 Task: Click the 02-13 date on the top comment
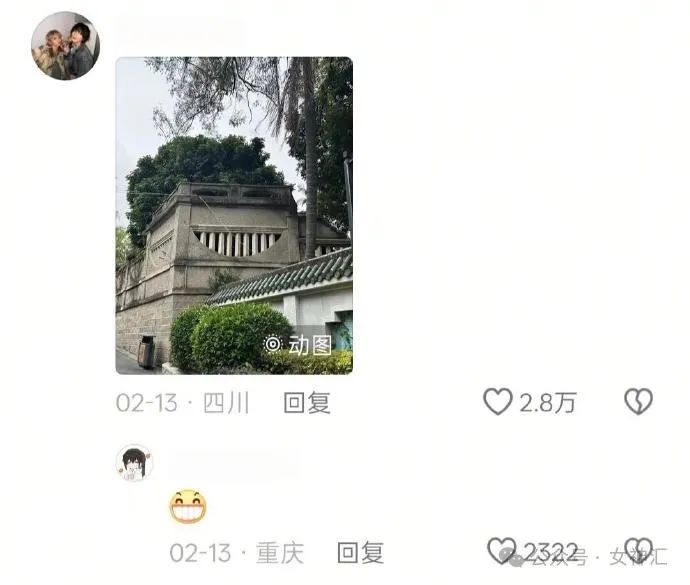[147, 403]
